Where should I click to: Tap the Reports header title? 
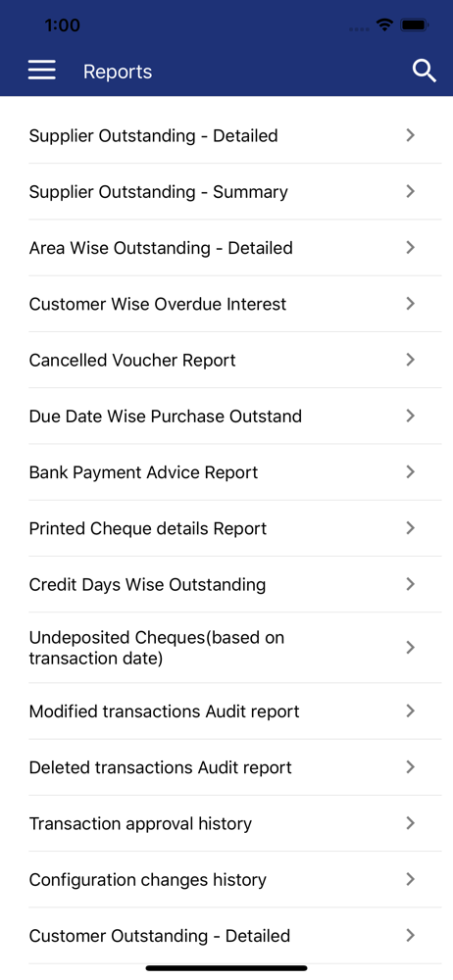pyautogui.click(x=118, y=72)
